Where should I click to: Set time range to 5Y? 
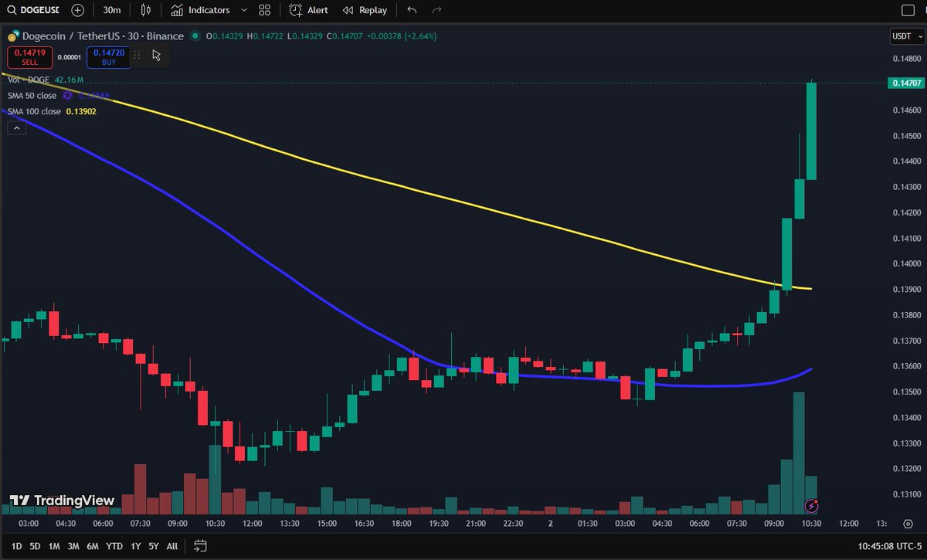154,546
